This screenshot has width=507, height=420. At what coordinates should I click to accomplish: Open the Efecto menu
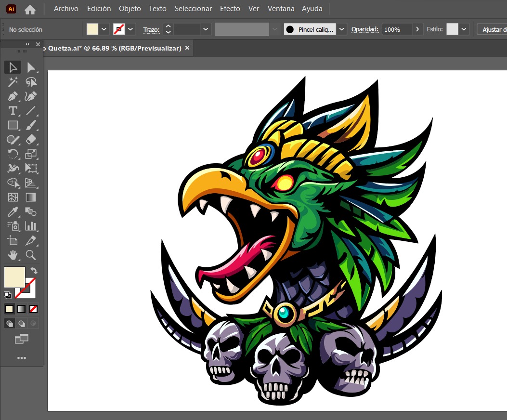pyautogui.click(x=230, y=9)
